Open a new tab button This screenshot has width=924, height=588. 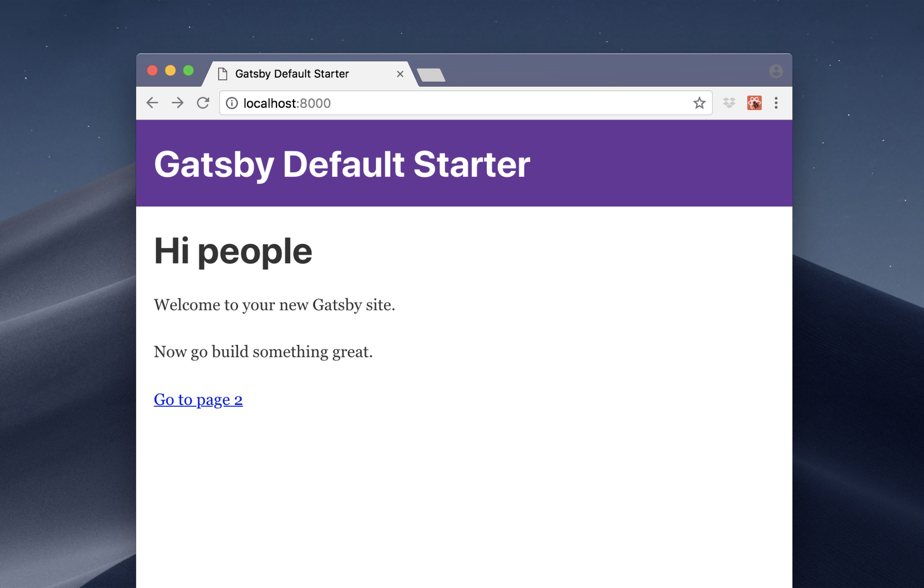[431, 75]
